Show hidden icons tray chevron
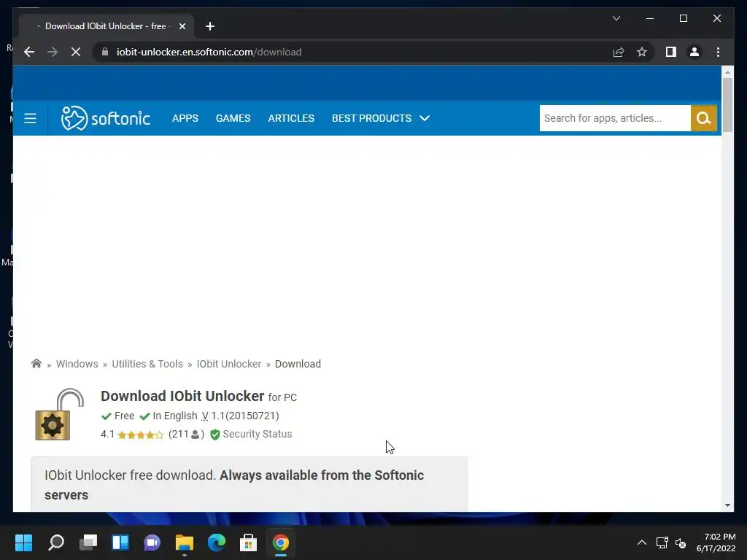 tap(642, 542)
